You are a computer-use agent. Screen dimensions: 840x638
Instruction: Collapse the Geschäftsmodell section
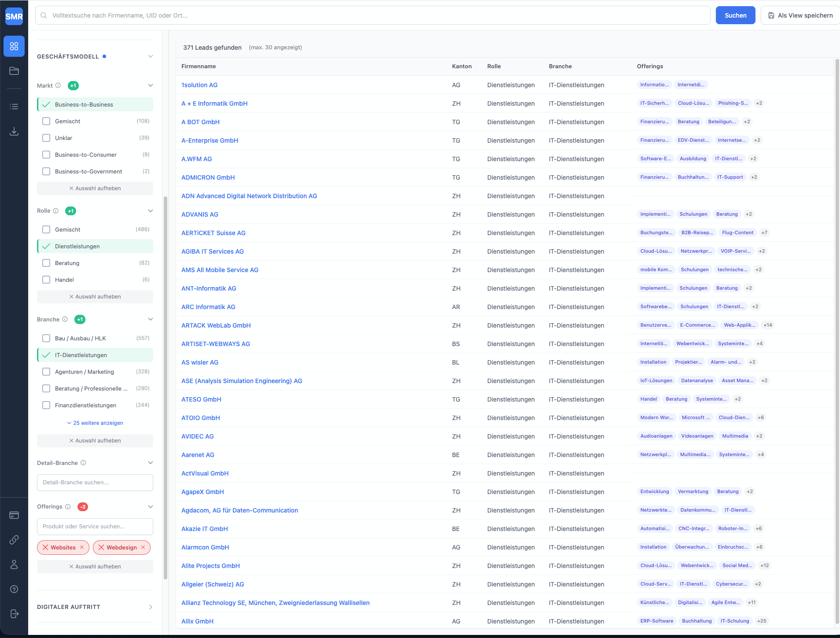coord(151,56)
